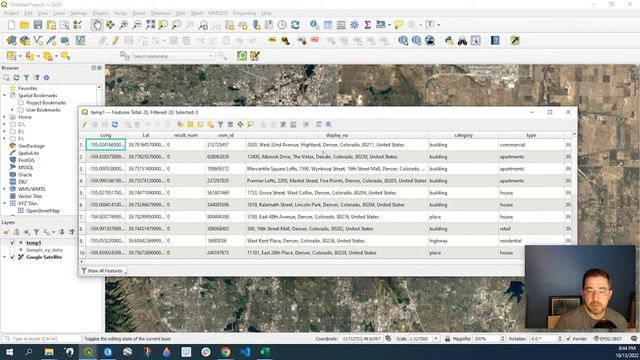This screenshot has height=360, width=640.
Task: Open the Processing Toolbox gear icon
Action: pos(354,25)
